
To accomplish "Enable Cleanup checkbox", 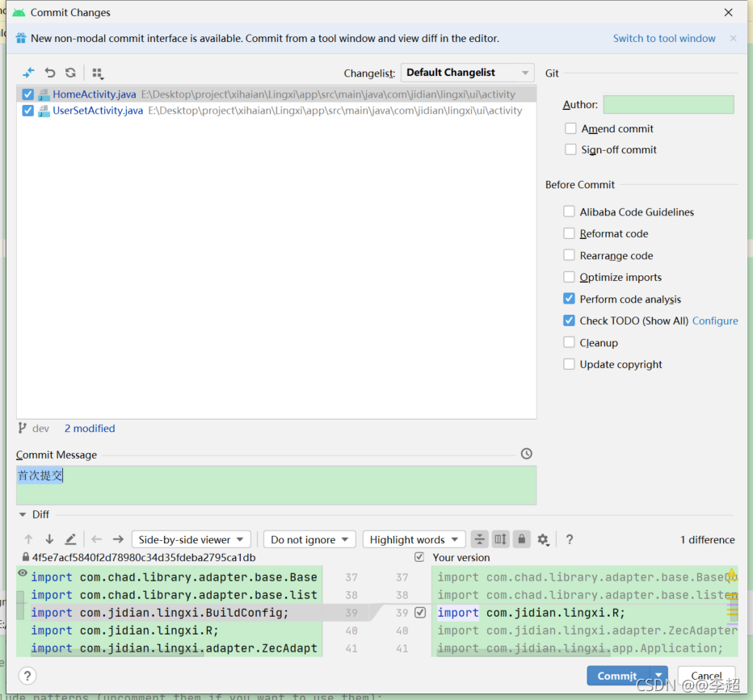I will click(569, 342).
